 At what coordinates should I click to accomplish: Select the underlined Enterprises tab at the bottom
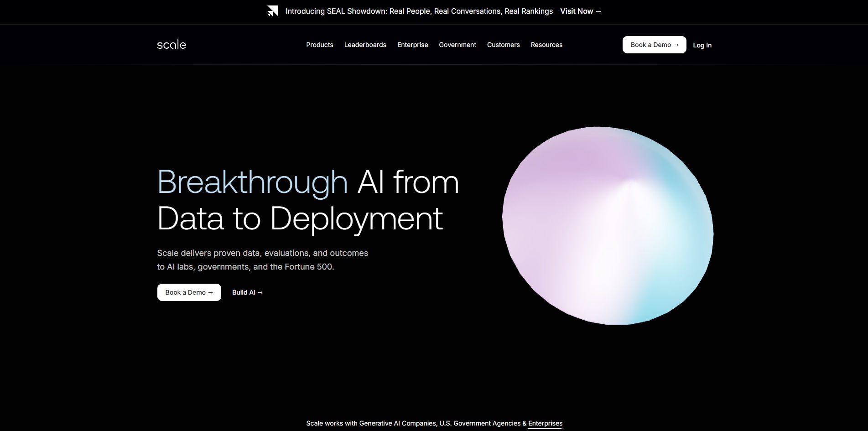click(x=545, y=423)
